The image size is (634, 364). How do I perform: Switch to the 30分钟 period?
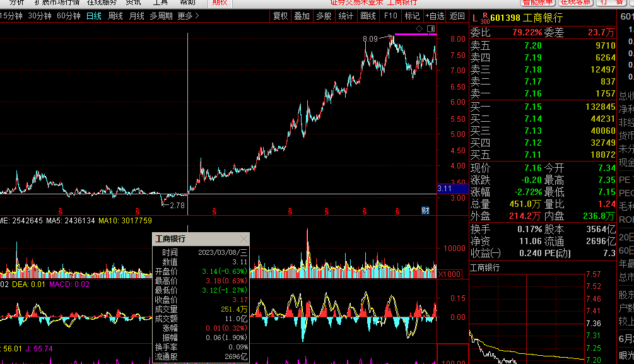(x=40, y=16)
